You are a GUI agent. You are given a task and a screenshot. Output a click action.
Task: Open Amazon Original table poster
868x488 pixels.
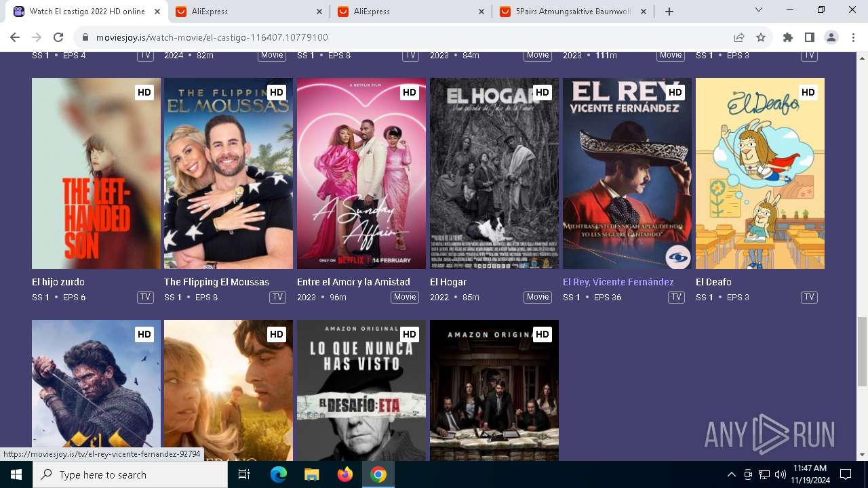click(x=494, y=390)
